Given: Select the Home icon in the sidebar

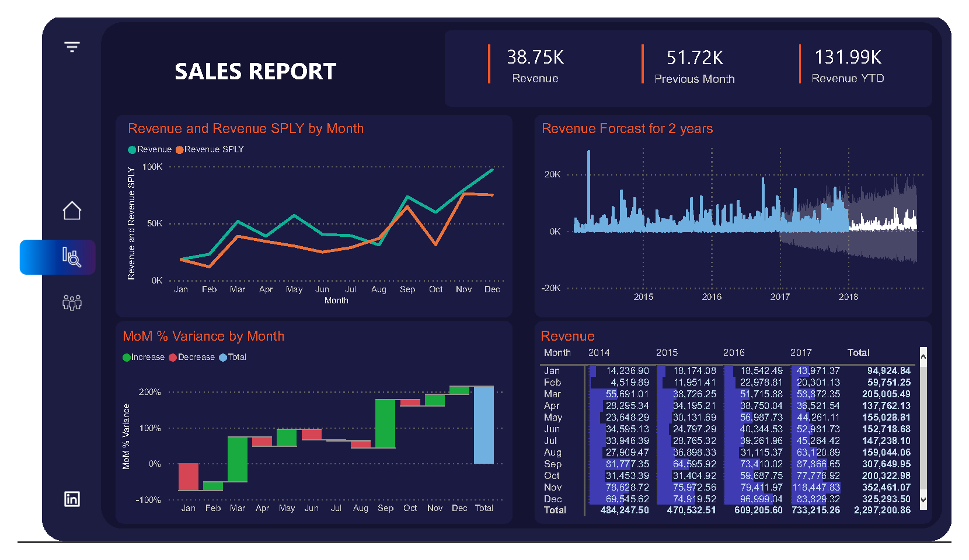Looking at the screenshot, I should click(71, 211).
